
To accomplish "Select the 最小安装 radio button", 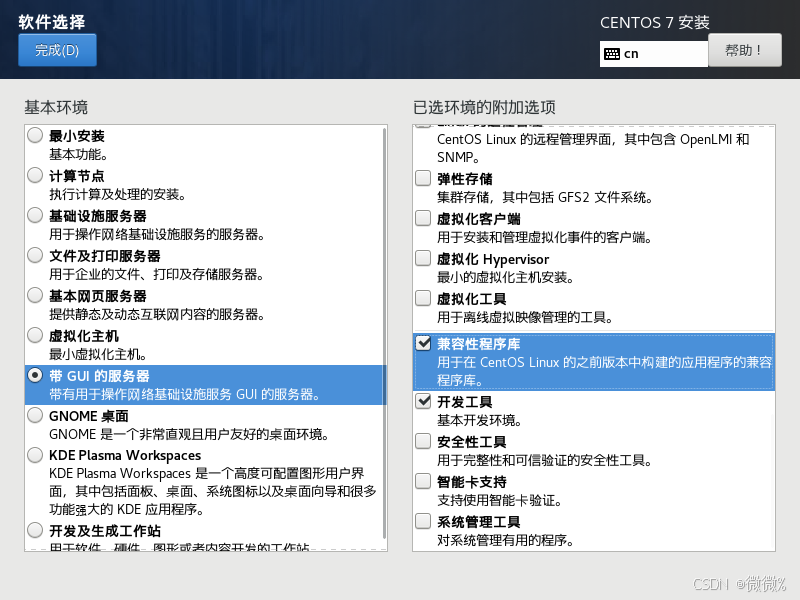I will click(35, 136).
